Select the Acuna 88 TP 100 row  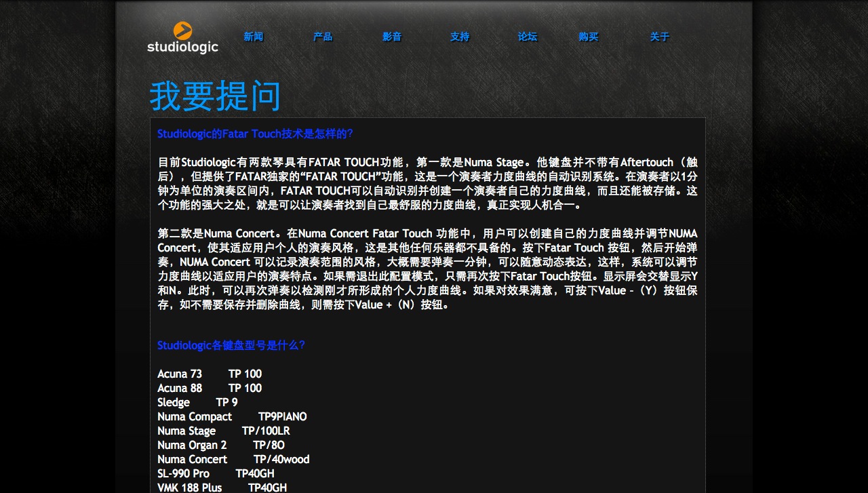pyautogui.click(x=210, y=388)
